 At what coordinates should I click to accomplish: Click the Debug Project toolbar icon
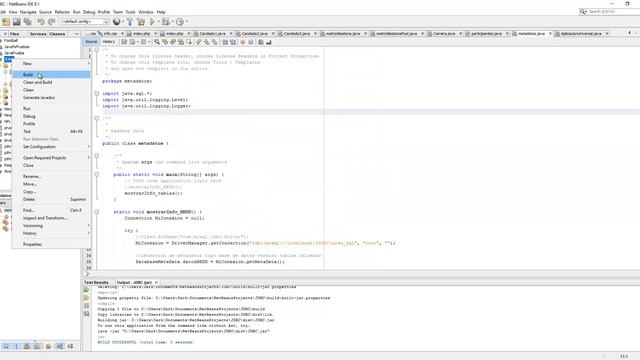click(165, 22)
